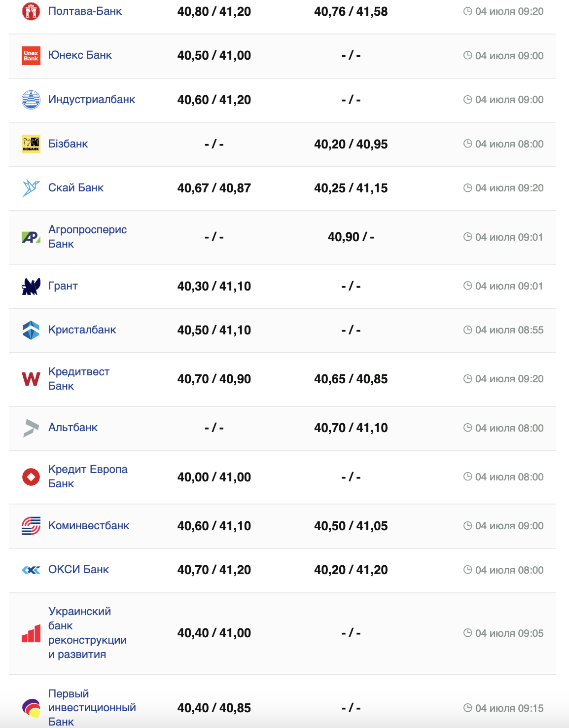
Task: Click the clock icon in Скай Банк row
Action: 467,188
